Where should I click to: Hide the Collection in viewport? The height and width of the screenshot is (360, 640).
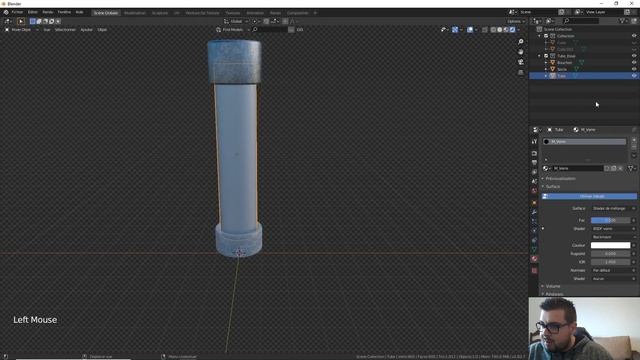click(634, 36)
